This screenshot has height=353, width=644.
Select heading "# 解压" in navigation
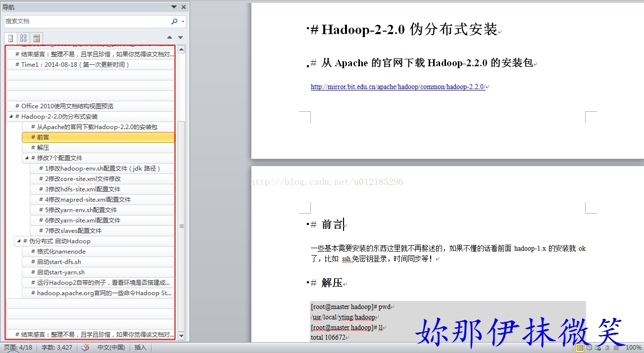click(x=99, y=147)
